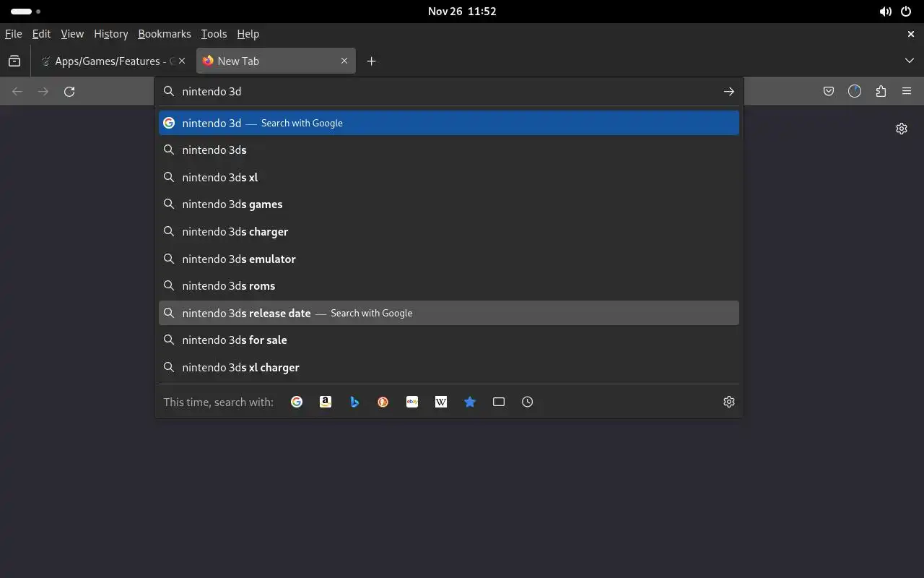
Task: Open the Pocket save icon
Action: [x=829, y=91]
